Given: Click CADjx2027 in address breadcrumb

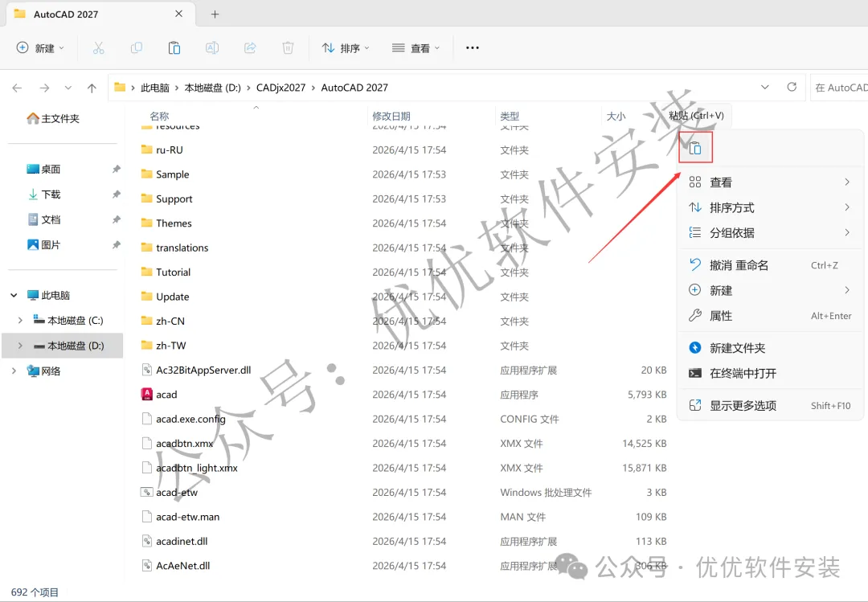Looking at the screenshot, I should coord(280,88).
